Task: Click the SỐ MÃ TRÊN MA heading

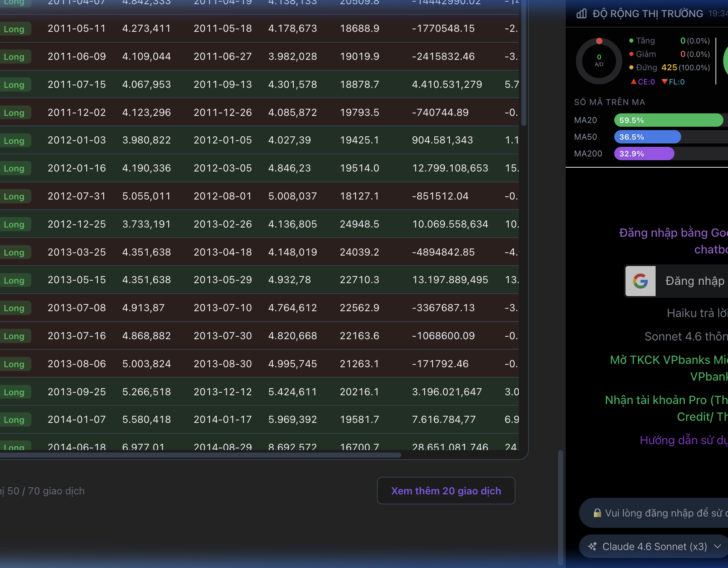Action: tap(609, 102)
